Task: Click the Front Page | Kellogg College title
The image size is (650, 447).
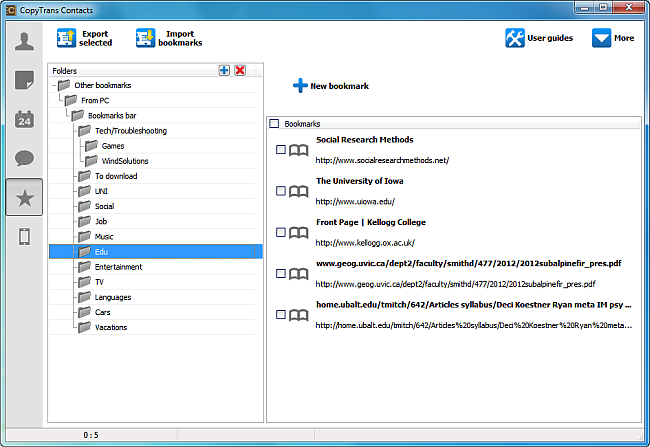Action: click(371, 222)
